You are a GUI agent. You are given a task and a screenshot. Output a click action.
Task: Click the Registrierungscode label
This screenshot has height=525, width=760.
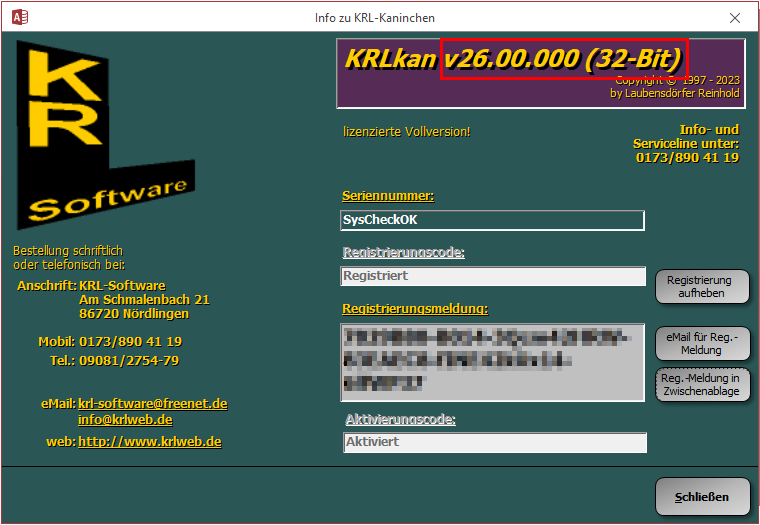(404, 253)
